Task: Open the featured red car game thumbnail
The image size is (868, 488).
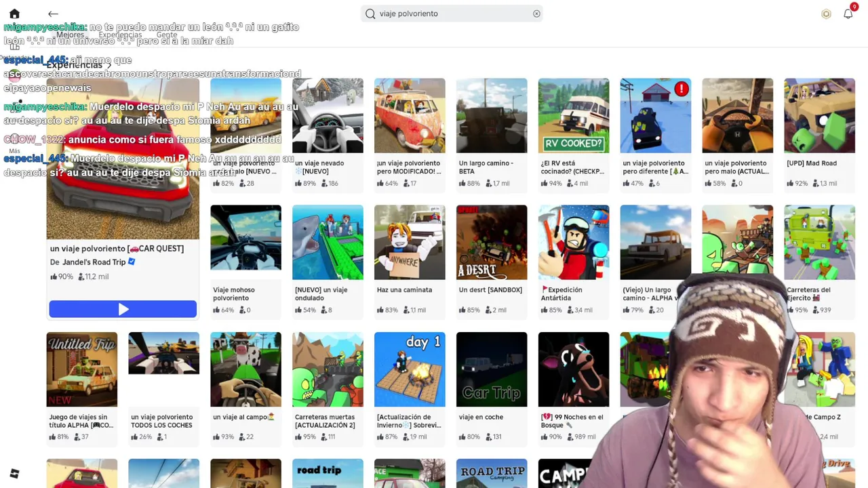Action: 123,159
